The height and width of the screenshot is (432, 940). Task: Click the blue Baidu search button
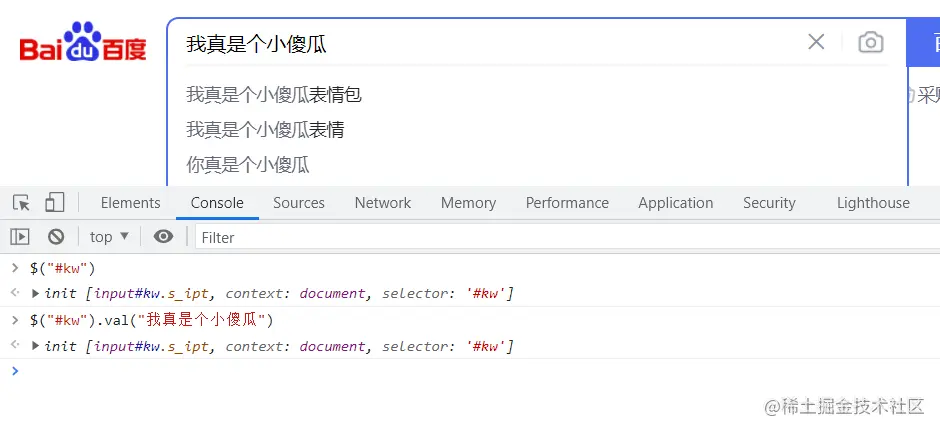[924, 43]
